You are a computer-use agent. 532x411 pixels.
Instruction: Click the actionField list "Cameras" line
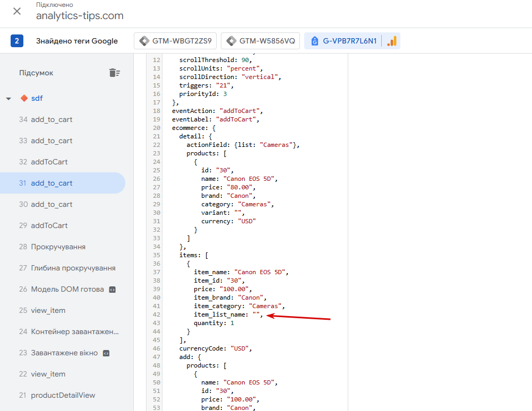(x=243, y=145)
